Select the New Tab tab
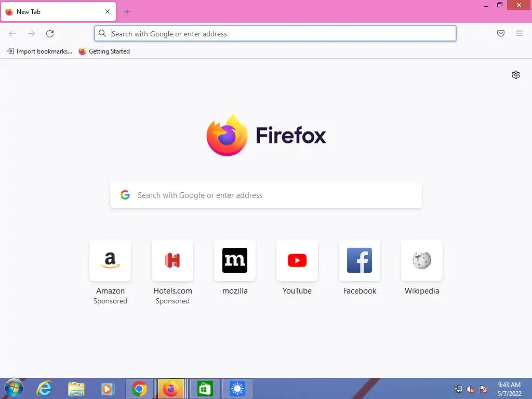 pos(58,11)
